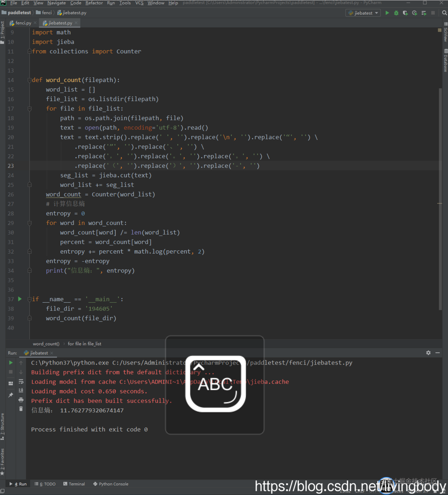
Task: Run jiebatest with the green toolbar play icon
Action: [387, 13]
